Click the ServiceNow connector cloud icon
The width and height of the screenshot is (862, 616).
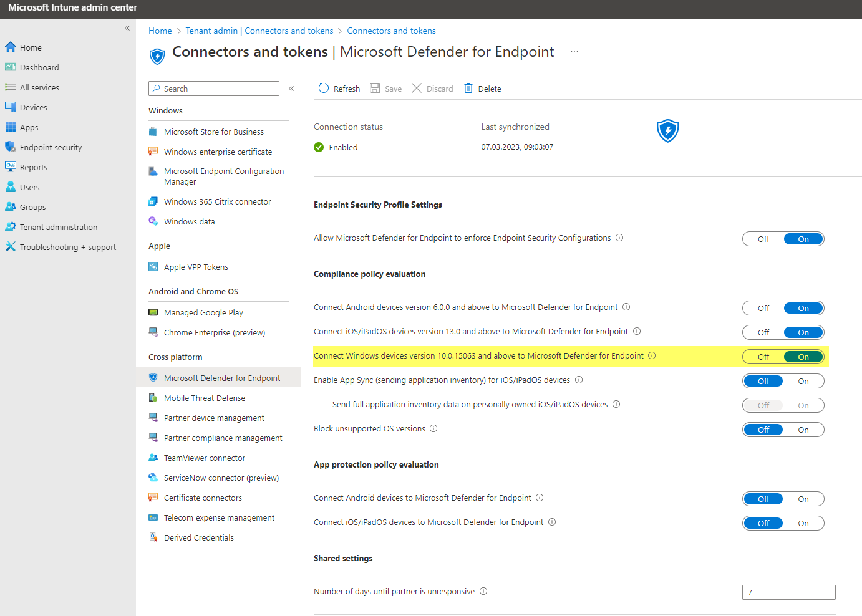click(153, 478)
